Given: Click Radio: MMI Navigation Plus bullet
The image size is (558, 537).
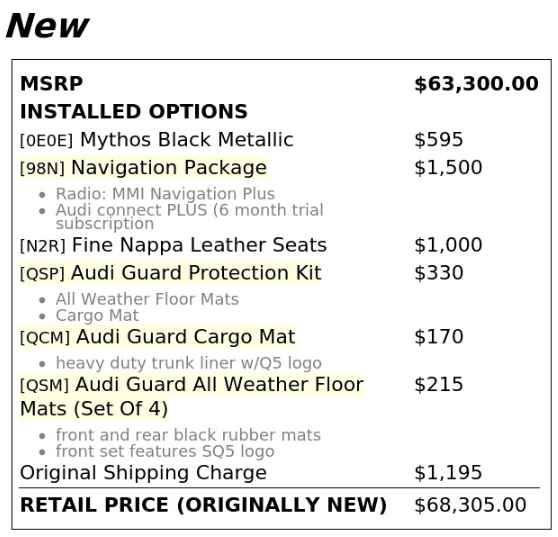Looking at the screenshot, I should click(165, 194).
